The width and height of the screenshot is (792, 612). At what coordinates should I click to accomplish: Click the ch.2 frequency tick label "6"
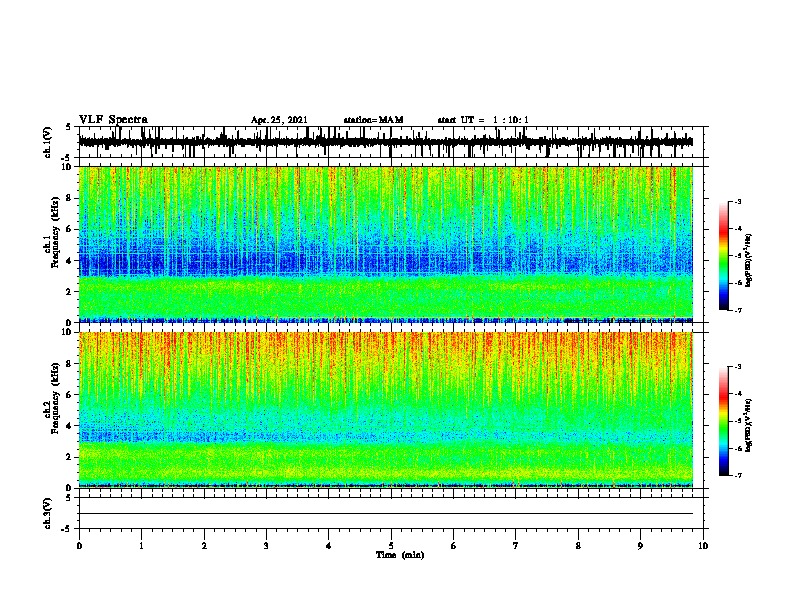click(x=71, y=395)
